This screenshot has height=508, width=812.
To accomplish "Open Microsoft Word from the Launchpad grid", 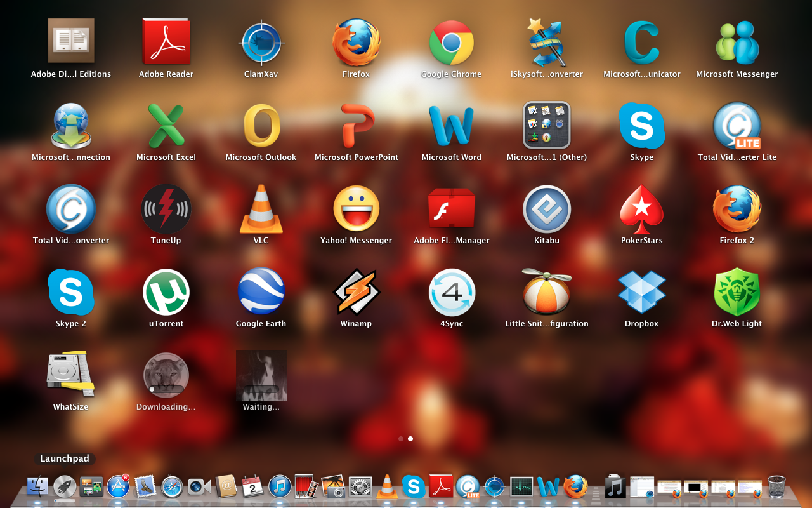I will click(x=452, y=126).
